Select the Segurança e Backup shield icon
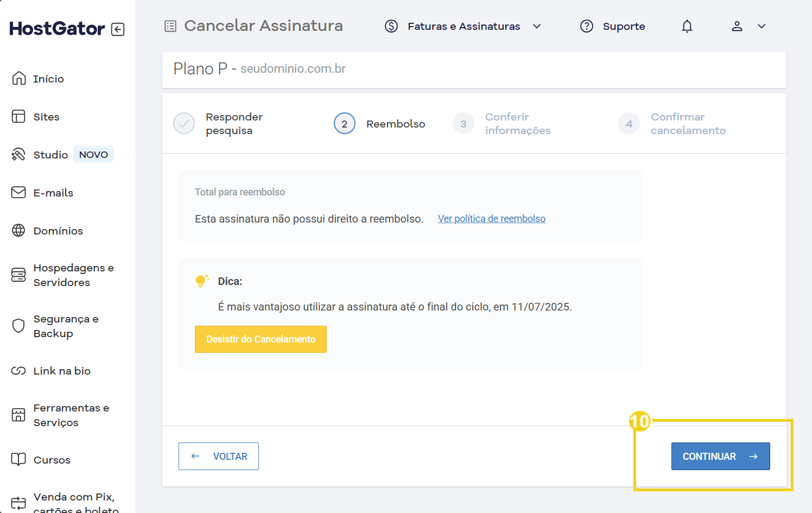This screenshot has width=812, height=513. click(18, 326)
